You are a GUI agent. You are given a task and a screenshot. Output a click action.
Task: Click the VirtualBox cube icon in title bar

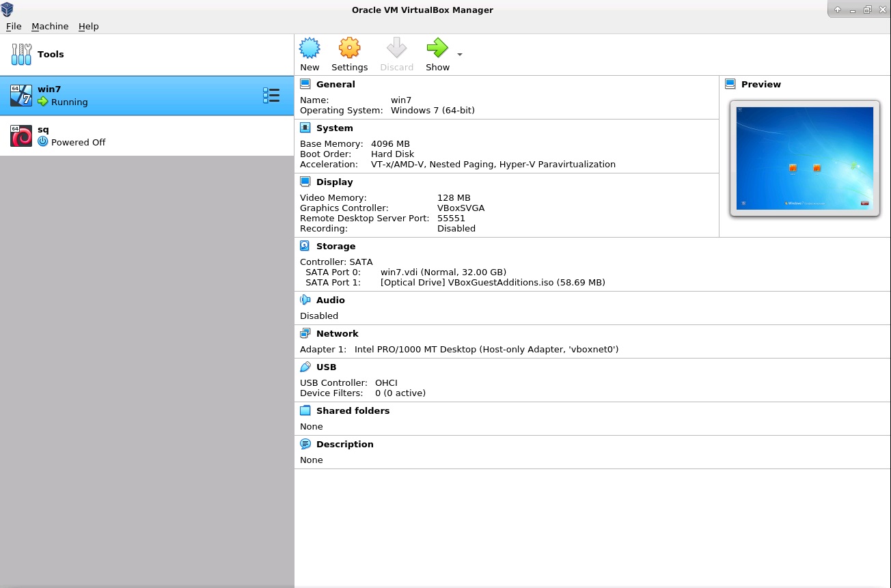[8, 9]
